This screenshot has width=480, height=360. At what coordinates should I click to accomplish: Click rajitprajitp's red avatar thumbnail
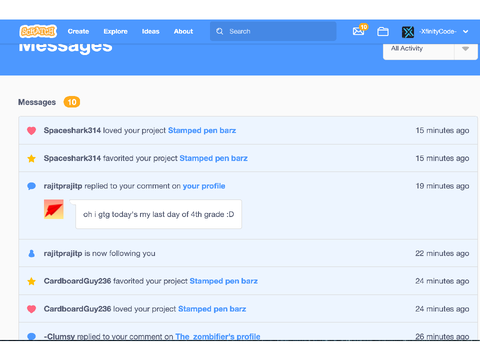(54, 209)
